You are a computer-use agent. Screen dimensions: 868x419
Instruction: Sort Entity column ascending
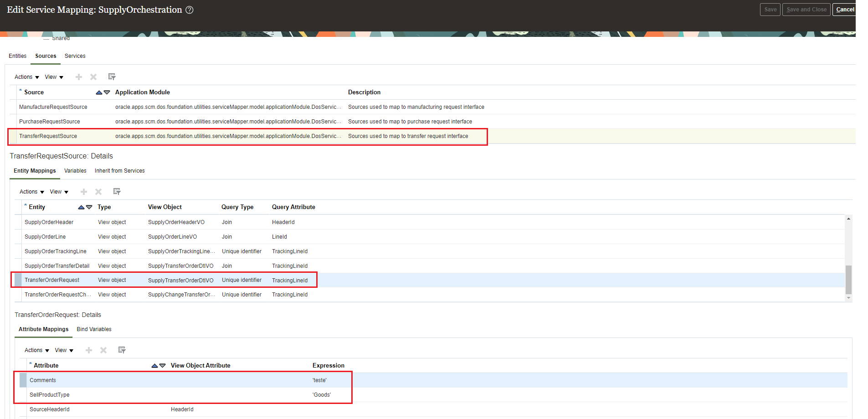coord(81,207)
